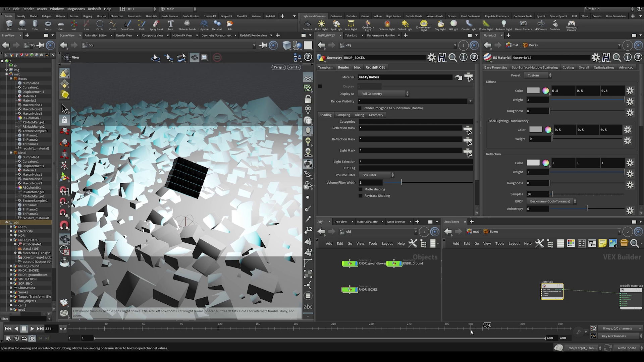Click the Diffuse color swatch
The width and height of the screenshot is (644, 362).
click(533, 90)
